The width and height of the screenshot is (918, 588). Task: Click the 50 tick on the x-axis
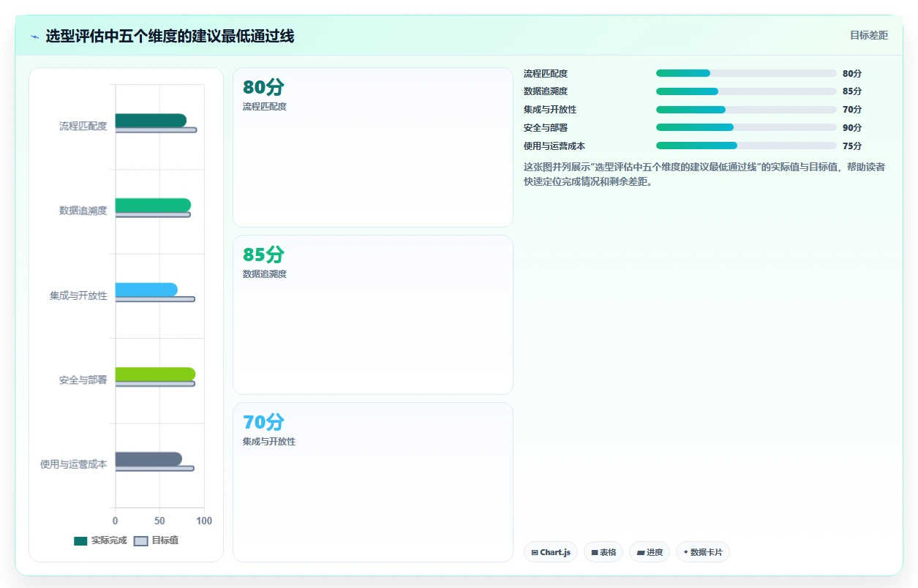pyautogui.click(x=159, y=521)
